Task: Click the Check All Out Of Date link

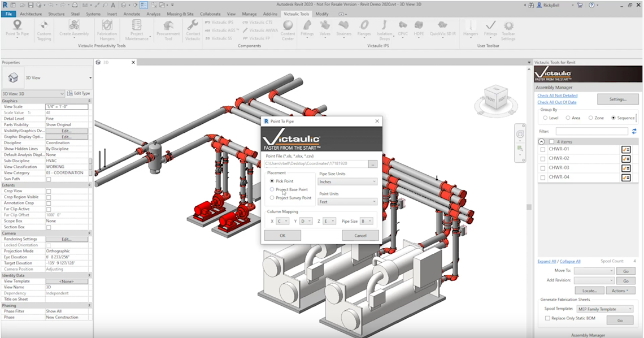Action: point(557,102)
